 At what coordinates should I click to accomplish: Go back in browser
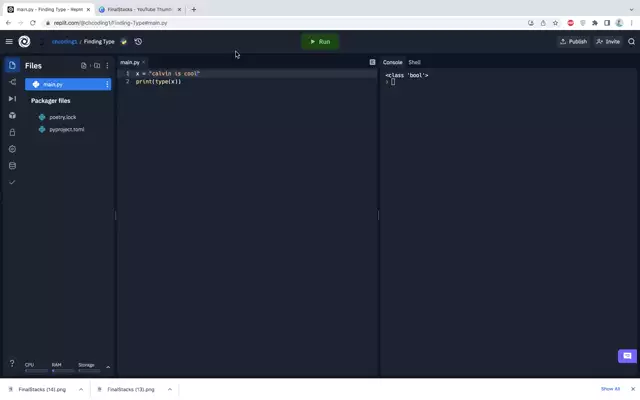coord(9,23)
